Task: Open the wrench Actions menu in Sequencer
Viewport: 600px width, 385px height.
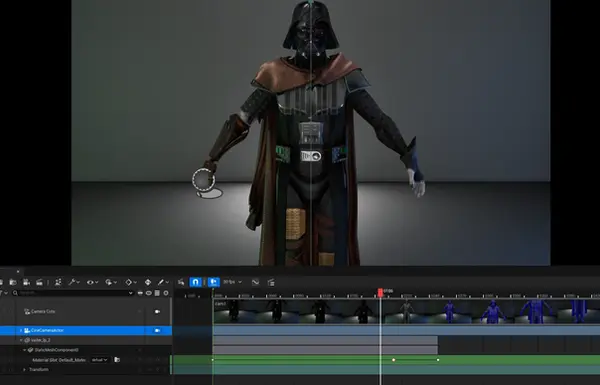Action: [x=73, y=282]
